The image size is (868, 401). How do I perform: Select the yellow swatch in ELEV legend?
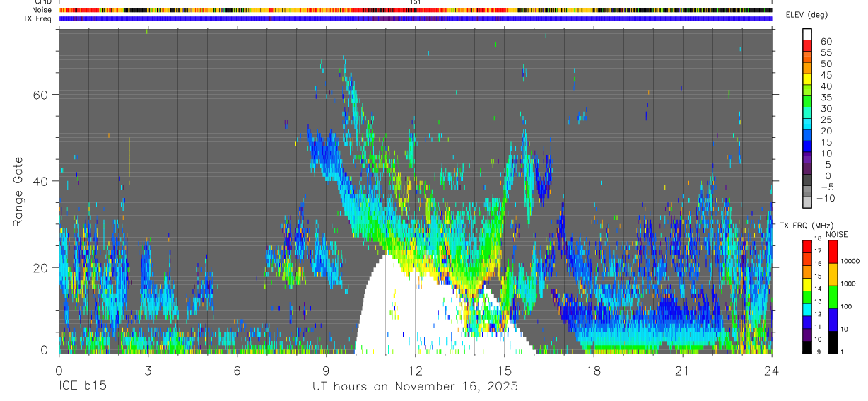coord(807,79)
